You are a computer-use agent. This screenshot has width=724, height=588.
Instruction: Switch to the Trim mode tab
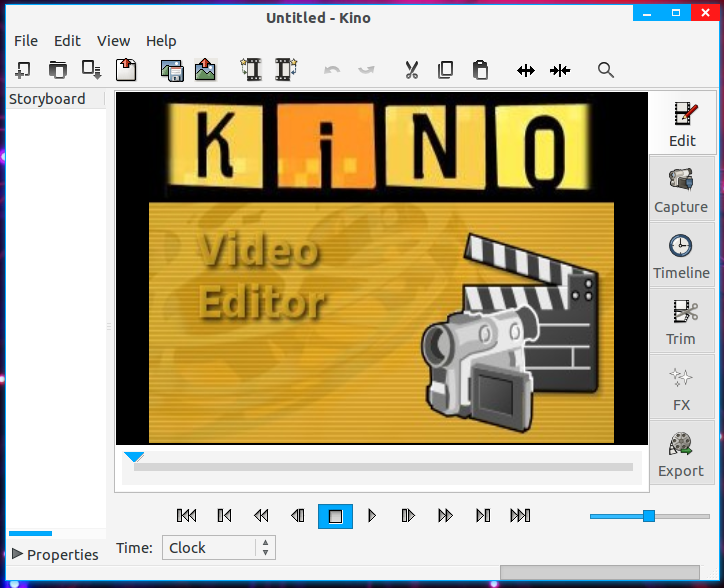tap(682, 322)
